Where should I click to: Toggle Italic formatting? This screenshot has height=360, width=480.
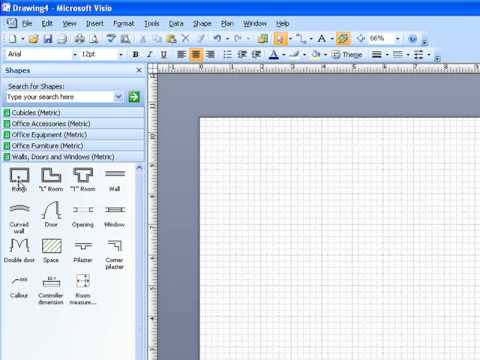150,54
